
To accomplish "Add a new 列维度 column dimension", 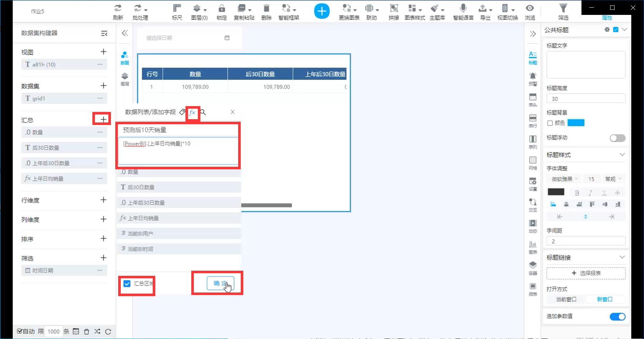I will (x=103, y=219).
